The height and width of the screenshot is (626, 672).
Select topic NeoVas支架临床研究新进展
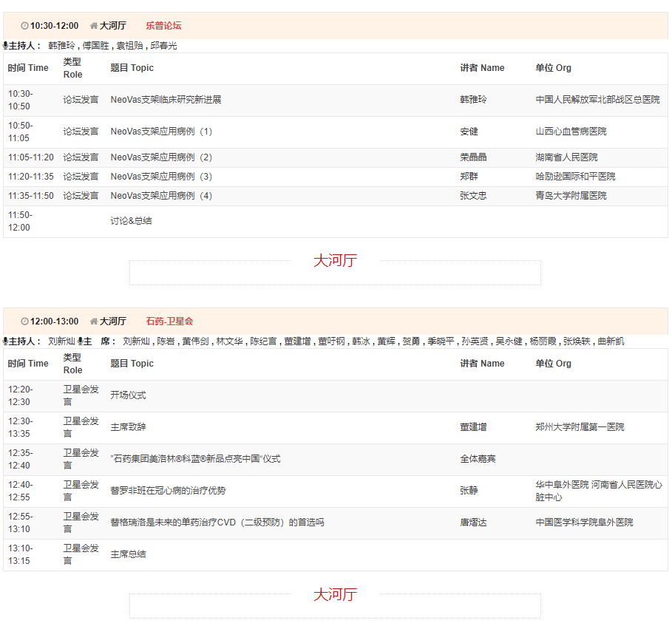coord(166,99)
